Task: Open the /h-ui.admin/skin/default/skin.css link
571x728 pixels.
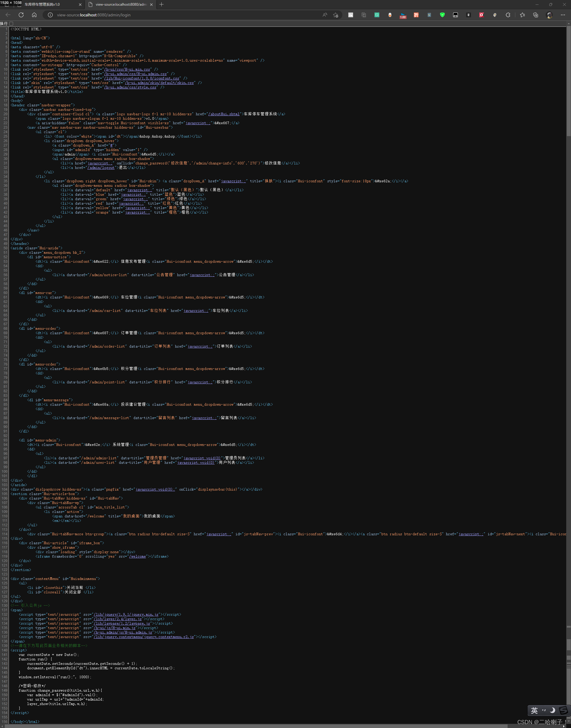Action: (x=160, y=83)
